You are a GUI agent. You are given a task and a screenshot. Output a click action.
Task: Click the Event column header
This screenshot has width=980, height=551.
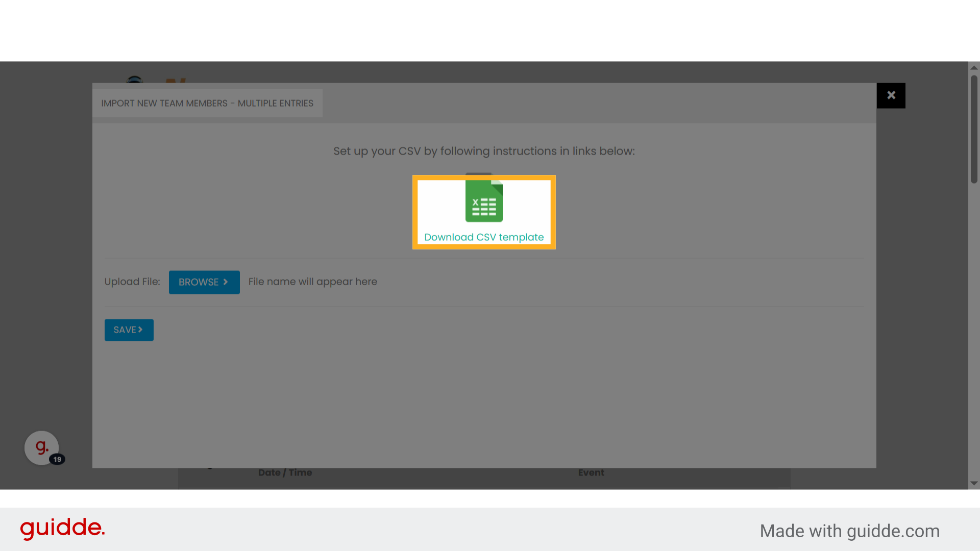tap(591, 473)
